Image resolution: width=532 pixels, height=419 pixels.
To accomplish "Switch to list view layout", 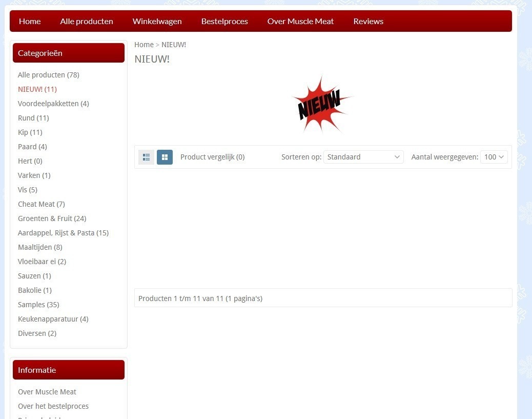I will [x=146, y=157].
